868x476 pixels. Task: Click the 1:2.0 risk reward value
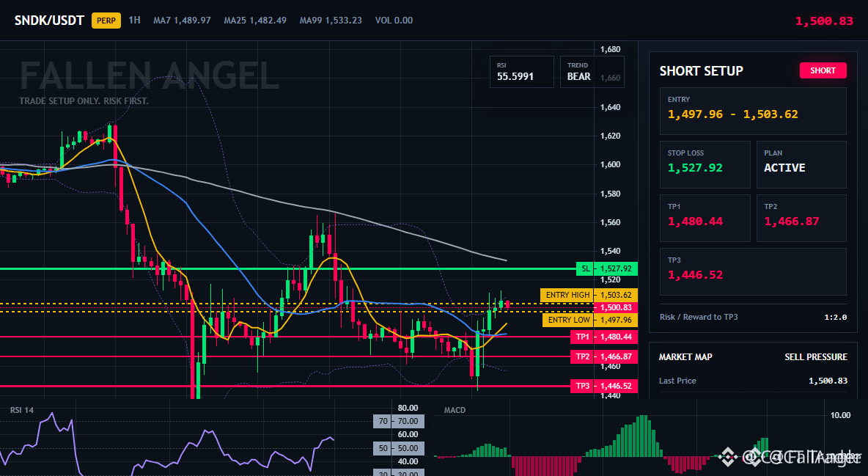click(835, 318)
